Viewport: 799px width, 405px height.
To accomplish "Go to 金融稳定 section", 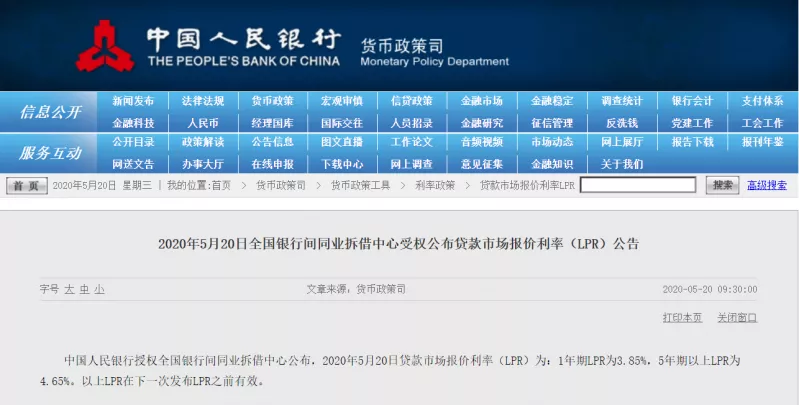I will (552, 101).
